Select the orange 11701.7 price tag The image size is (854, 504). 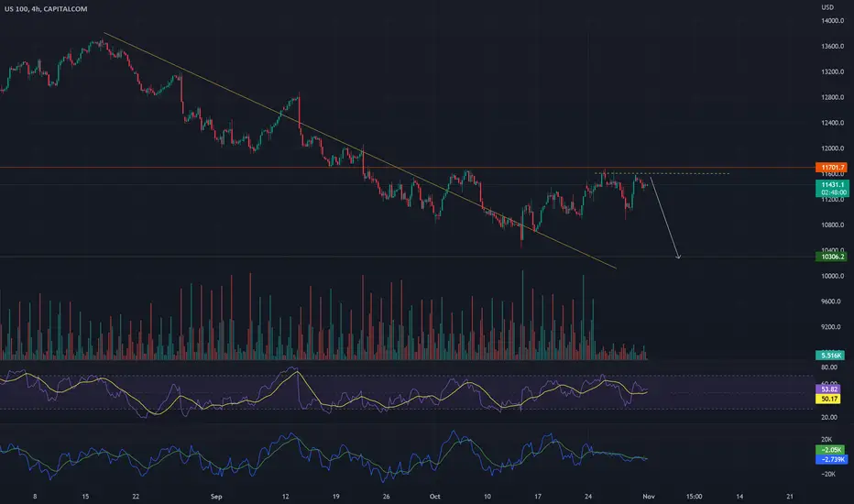click(832, 168)
